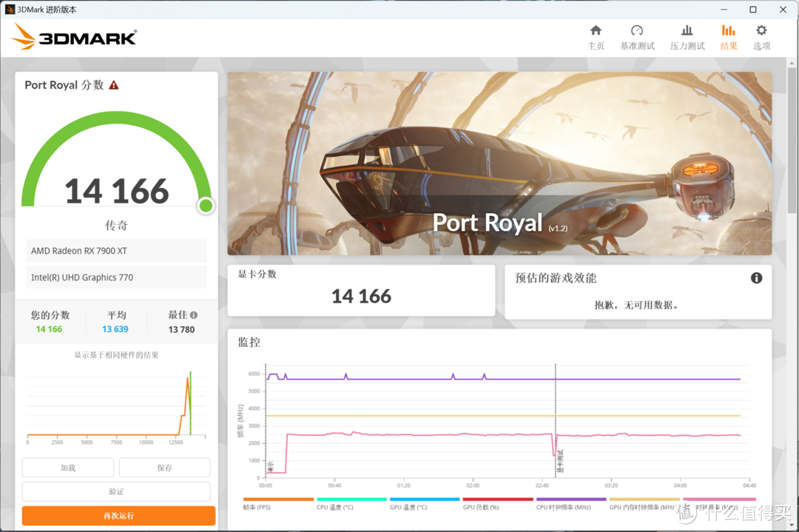Click the 验证 validate button
This screenshot has width=799, height=532.
coord(116,491)
